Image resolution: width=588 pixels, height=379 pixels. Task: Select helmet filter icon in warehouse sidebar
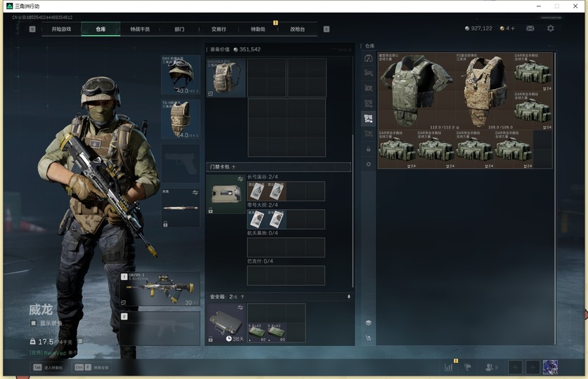pos(368,58)
